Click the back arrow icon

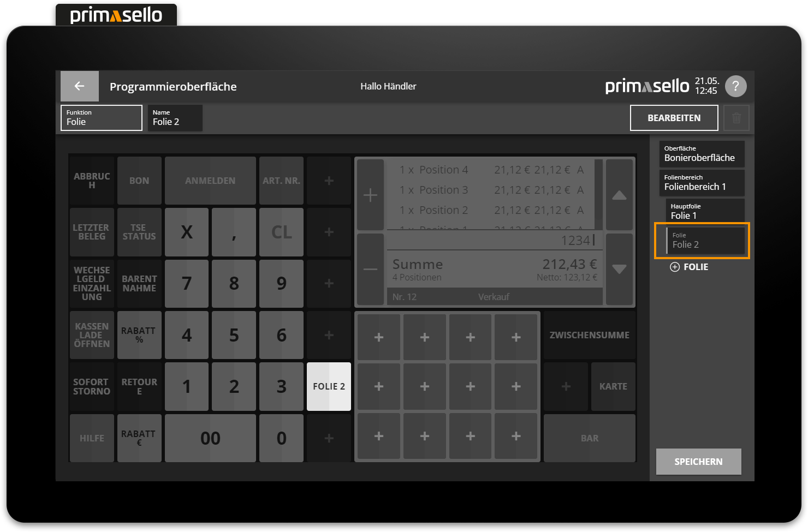[x=80, y=86]
